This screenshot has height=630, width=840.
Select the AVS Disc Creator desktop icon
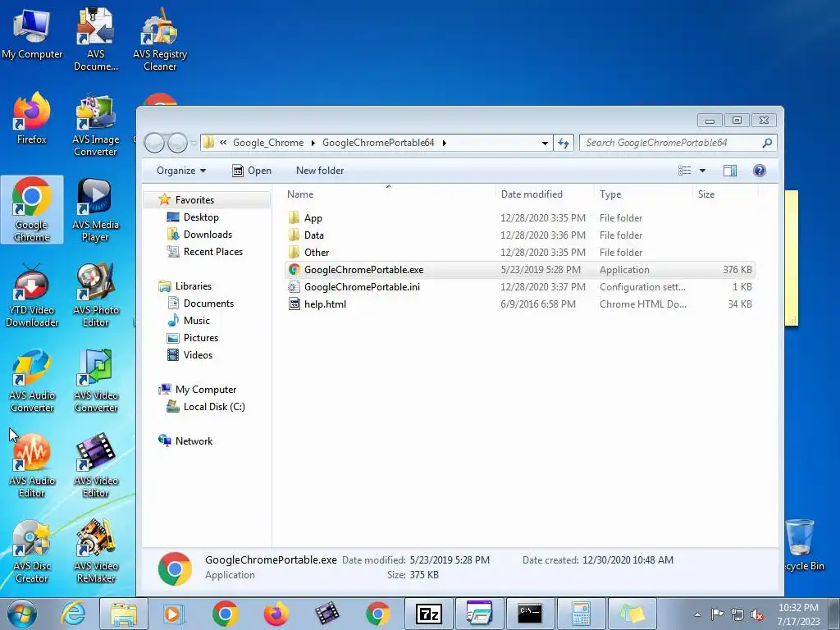click(32, 551)
